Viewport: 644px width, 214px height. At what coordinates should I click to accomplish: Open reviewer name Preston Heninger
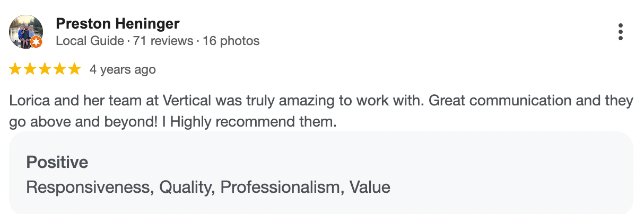click(117, 24)
